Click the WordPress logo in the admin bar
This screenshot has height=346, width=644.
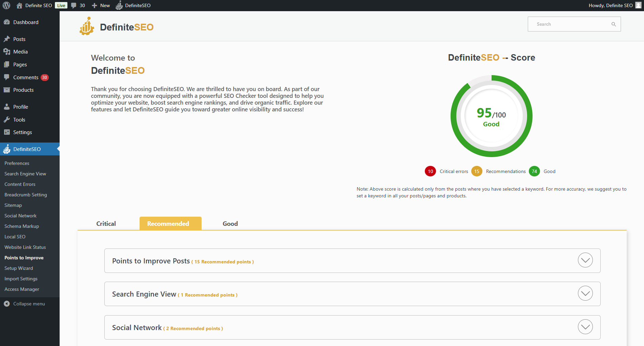pyautogui.click(x=6, y=5)
